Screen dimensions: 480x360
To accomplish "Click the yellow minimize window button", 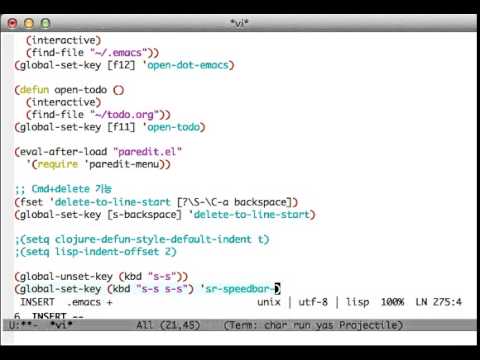I will (x=29, y=23).
